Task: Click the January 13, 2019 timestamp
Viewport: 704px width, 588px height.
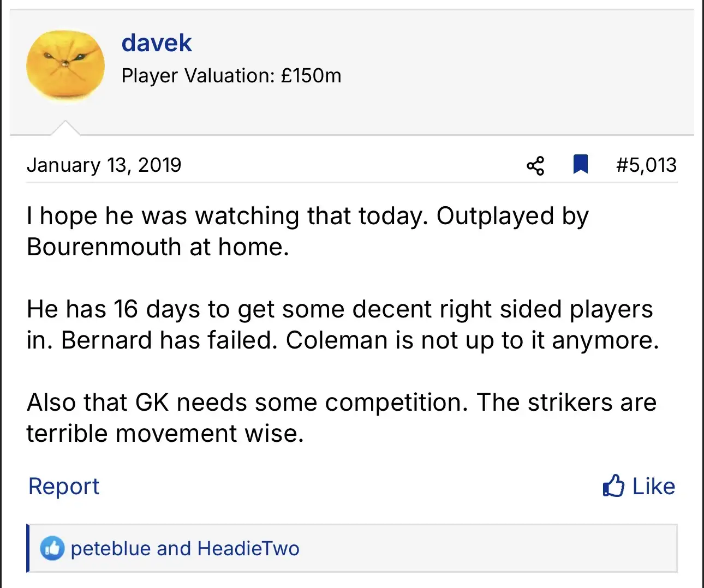Action: [x=104, y=165]
